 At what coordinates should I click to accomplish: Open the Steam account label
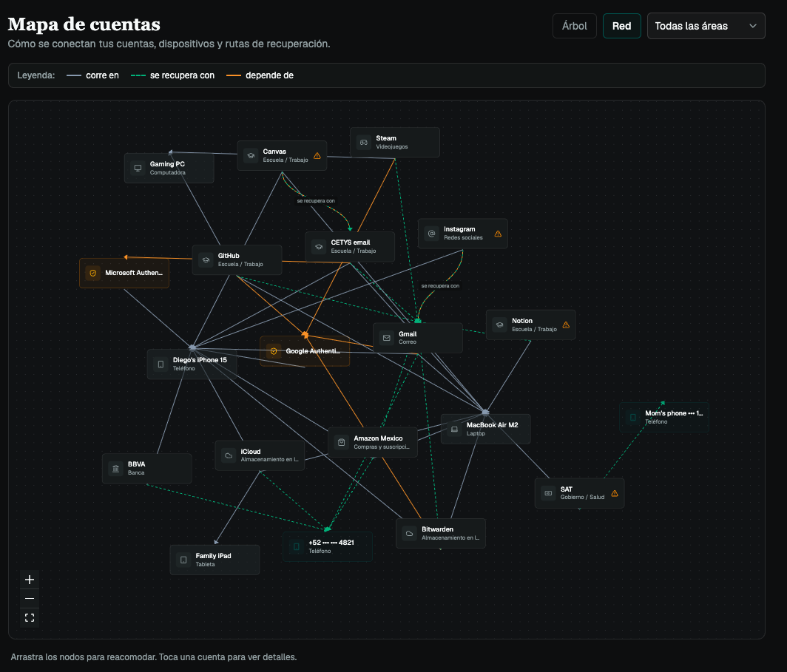(x=386, y=138)
